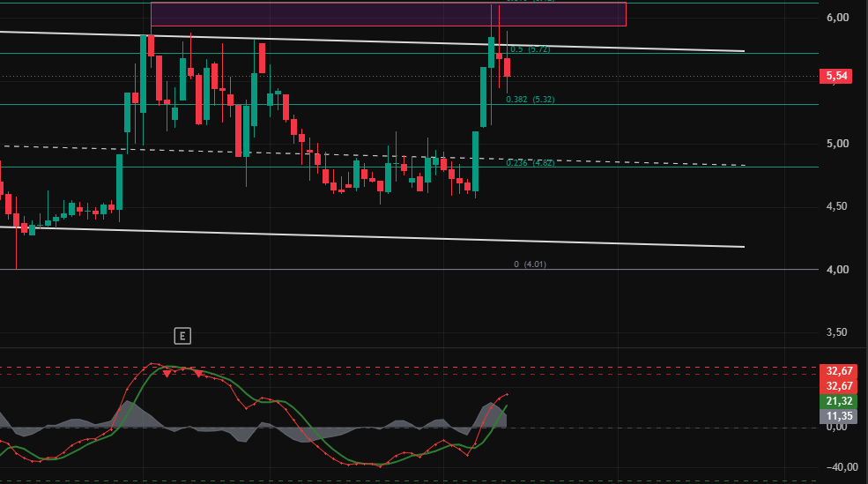Select the 0.5 (5.72) Fibonacci label
The width and height of the screenshot is (868, 484).
click(x=530, y=48)
